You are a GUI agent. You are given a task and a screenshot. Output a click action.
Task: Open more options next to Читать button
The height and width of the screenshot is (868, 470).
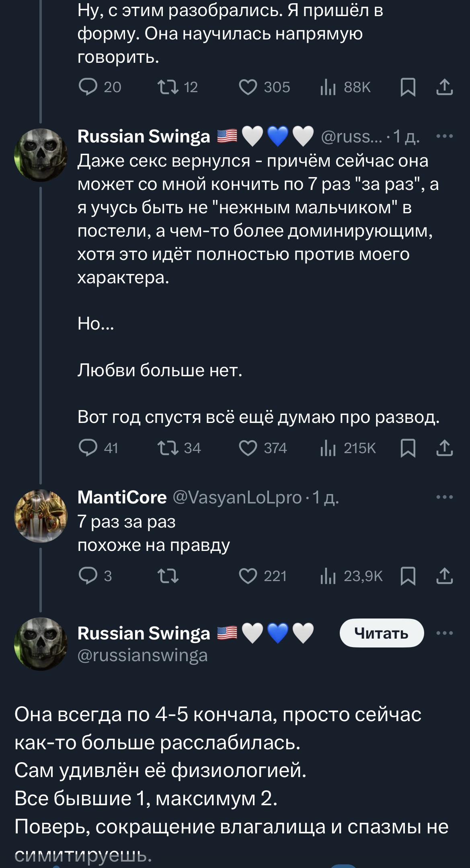pyautogui.click(x=445, y=633)
